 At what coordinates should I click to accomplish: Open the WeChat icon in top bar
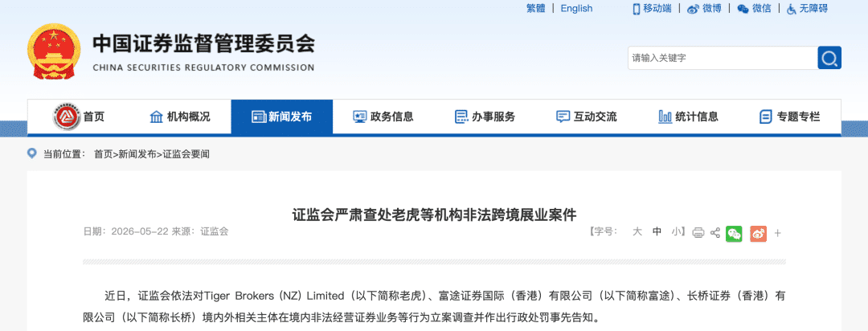[x=743, y=9]
